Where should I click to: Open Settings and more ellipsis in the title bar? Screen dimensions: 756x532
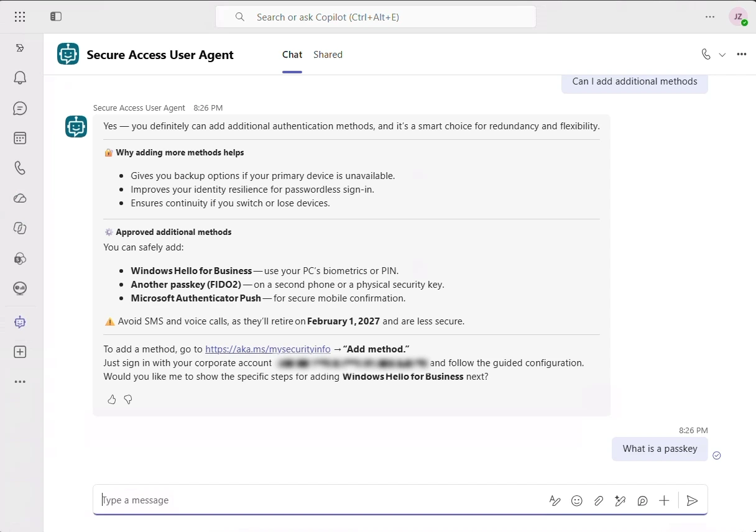click(710, 17)
